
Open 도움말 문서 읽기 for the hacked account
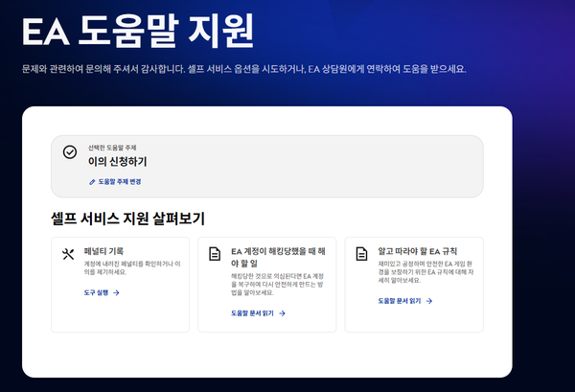pyautogui.click(x=253, y=312)
